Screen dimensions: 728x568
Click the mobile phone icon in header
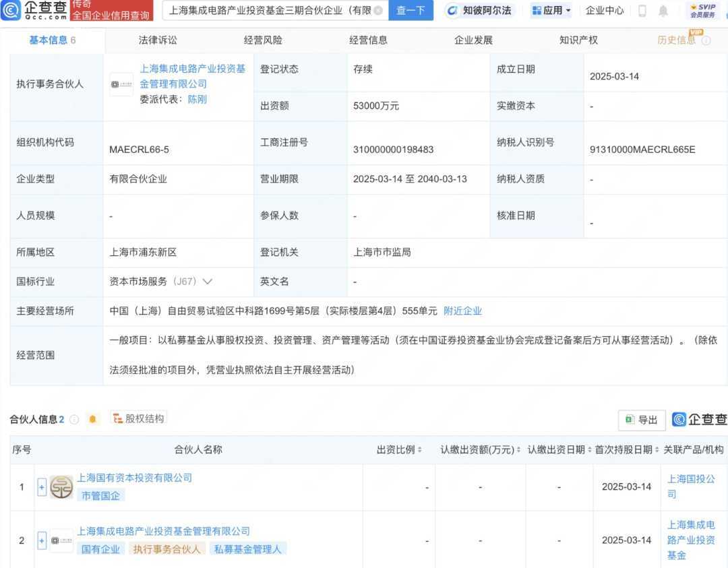pyautogui.click(x=642, y=11)
